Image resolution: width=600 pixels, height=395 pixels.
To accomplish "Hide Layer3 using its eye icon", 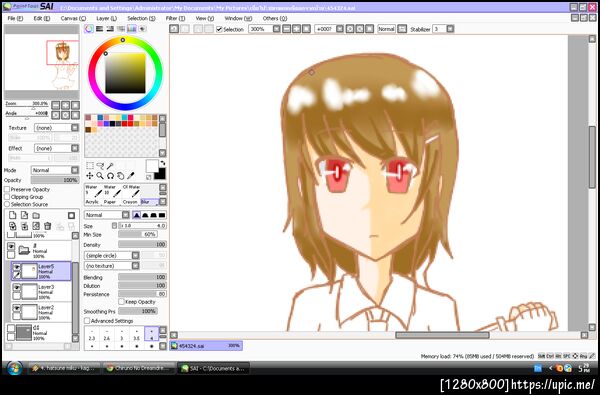I will click(17, 287).
